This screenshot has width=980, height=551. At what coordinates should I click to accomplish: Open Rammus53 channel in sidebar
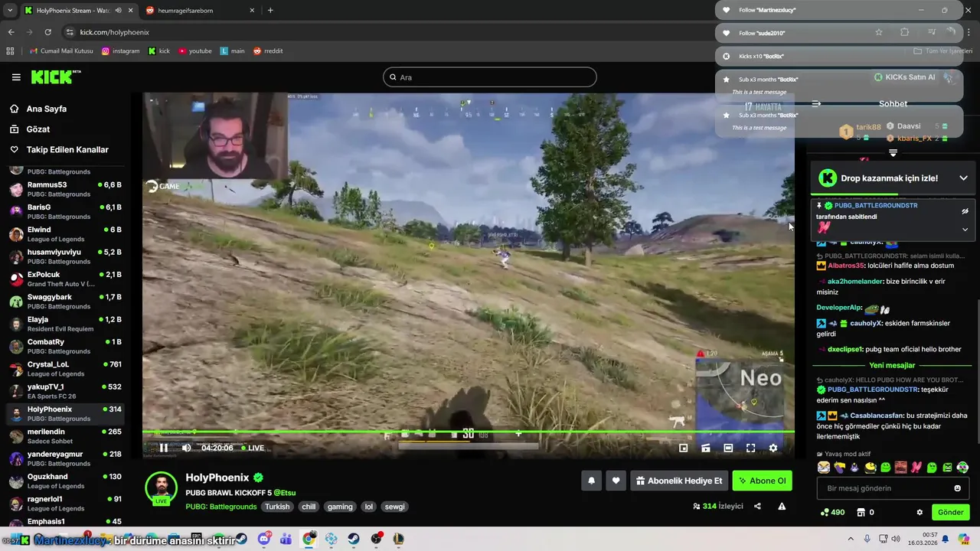(x=65, y=189)
